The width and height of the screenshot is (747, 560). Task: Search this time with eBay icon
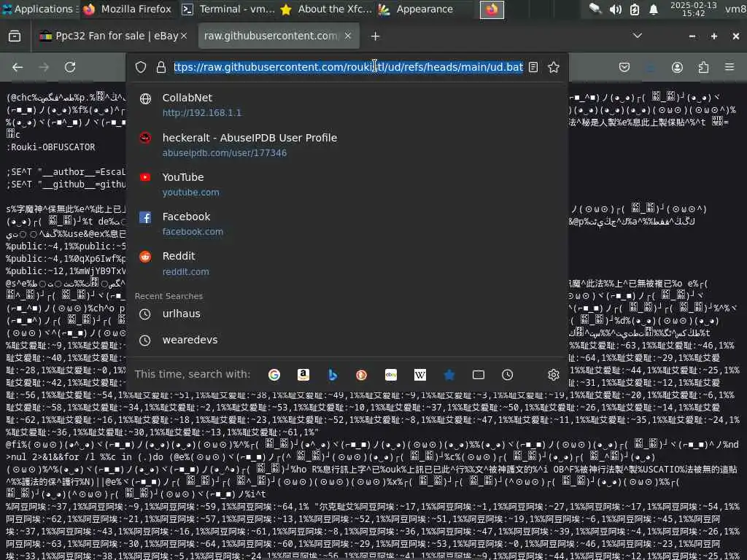pyautogui.click(x=391, y=375)
